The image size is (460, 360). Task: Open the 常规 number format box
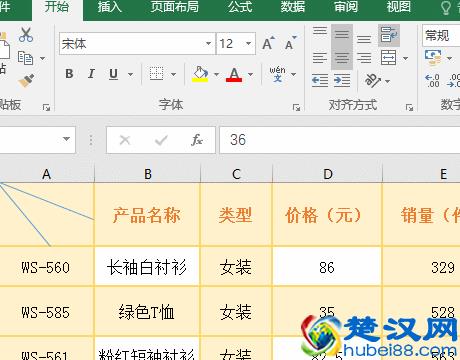coord(441,35)
